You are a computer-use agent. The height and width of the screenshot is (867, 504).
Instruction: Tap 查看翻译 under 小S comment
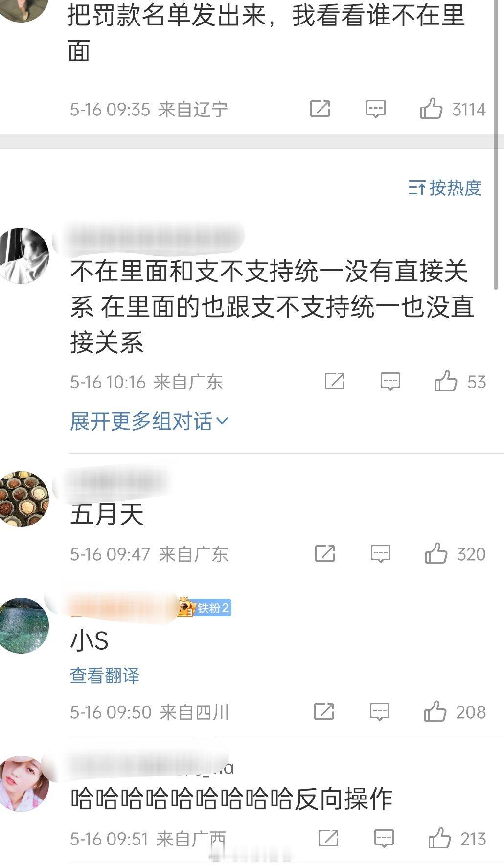[105, 676]
